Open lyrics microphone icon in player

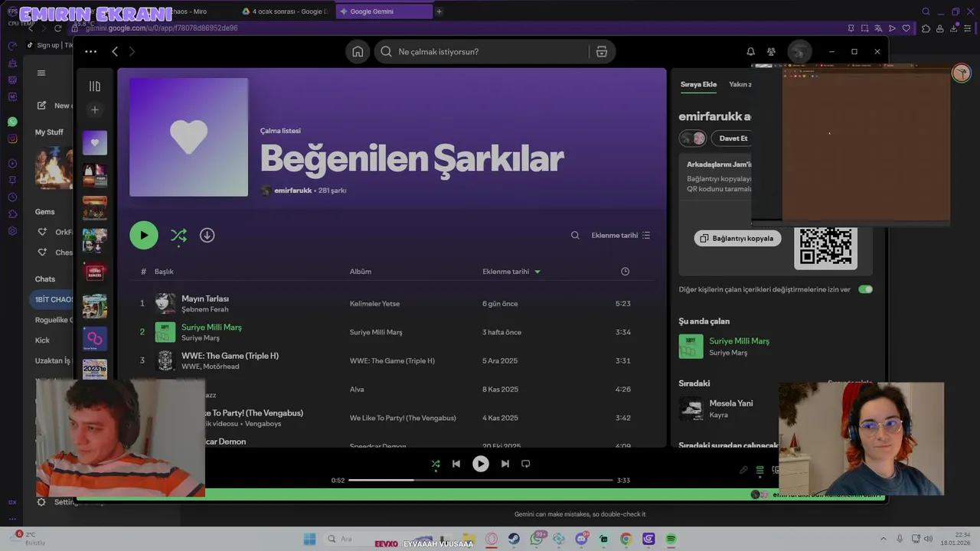tap(743, 470)
